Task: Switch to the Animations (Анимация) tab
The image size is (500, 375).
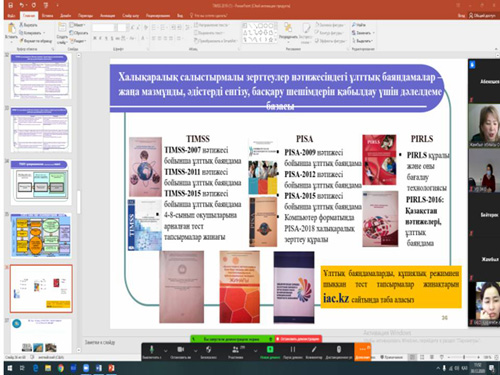Action: click(107, 15)
